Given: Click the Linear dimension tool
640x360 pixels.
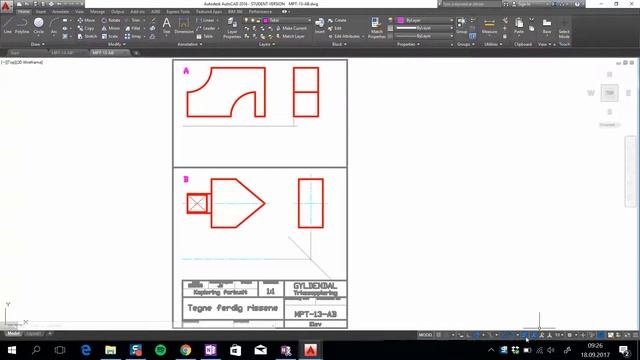Looking at the screenshot, I should 205,20.
